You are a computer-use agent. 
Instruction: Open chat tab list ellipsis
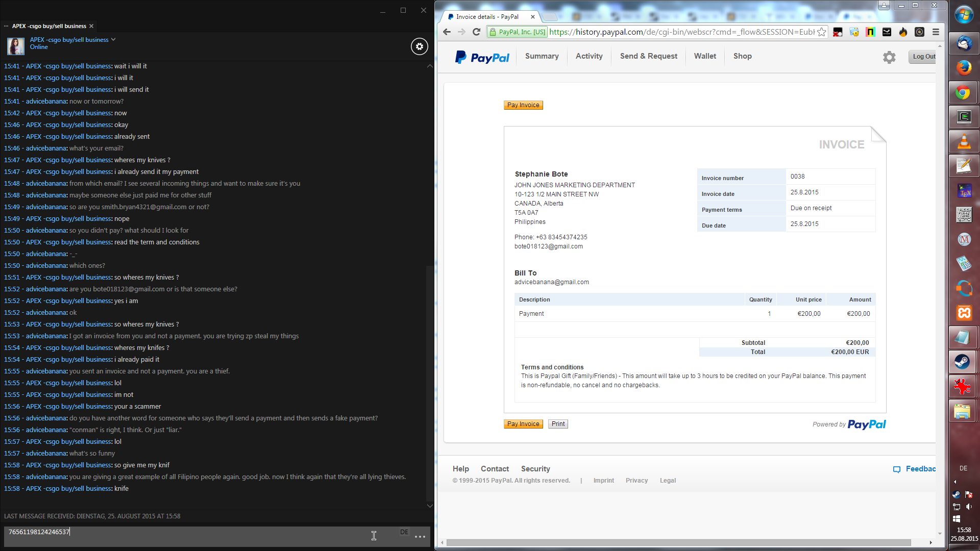pyautogui.click(x=6, y=26)
